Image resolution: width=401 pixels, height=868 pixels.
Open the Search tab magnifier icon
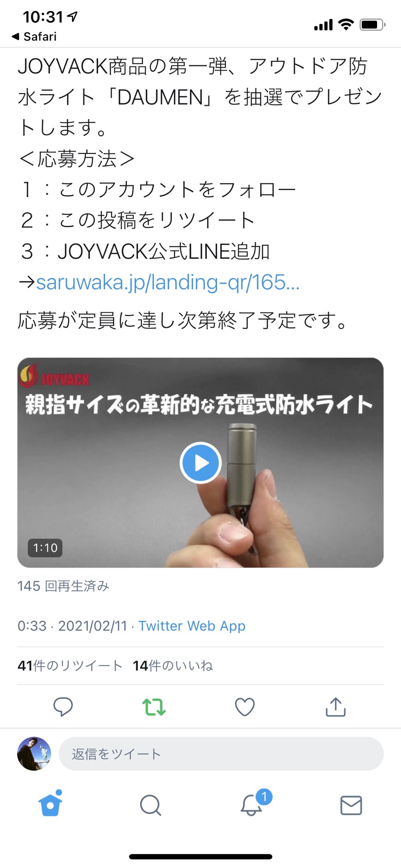coord(150,805)
